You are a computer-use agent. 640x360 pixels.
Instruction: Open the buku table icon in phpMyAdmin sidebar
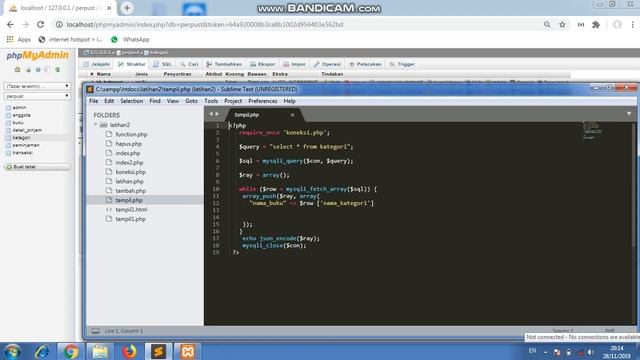8,122
